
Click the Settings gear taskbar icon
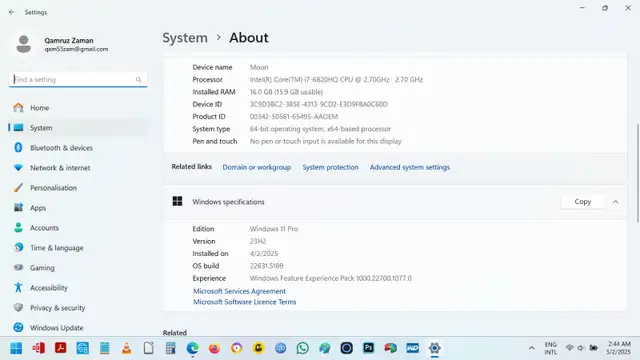(435, 348)
